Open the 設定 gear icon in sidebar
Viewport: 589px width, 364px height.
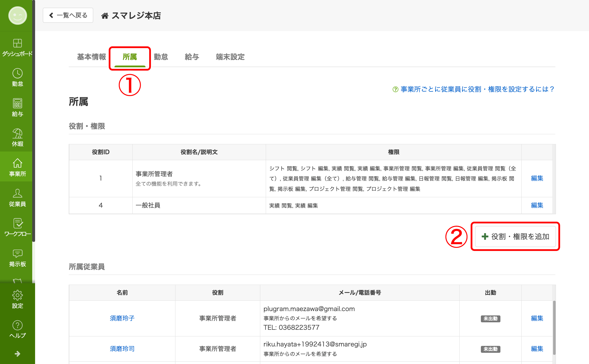point(17,295)
